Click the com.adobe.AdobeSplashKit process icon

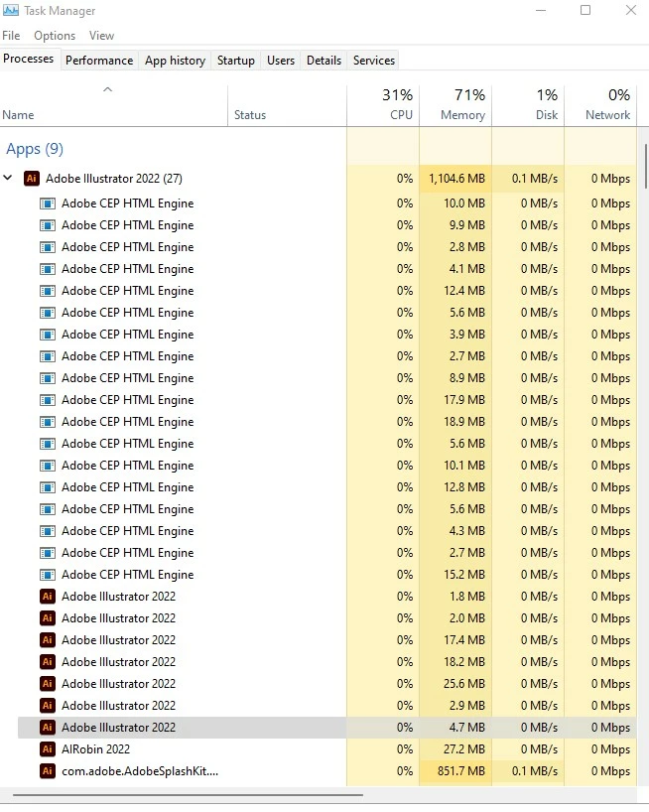48,771
